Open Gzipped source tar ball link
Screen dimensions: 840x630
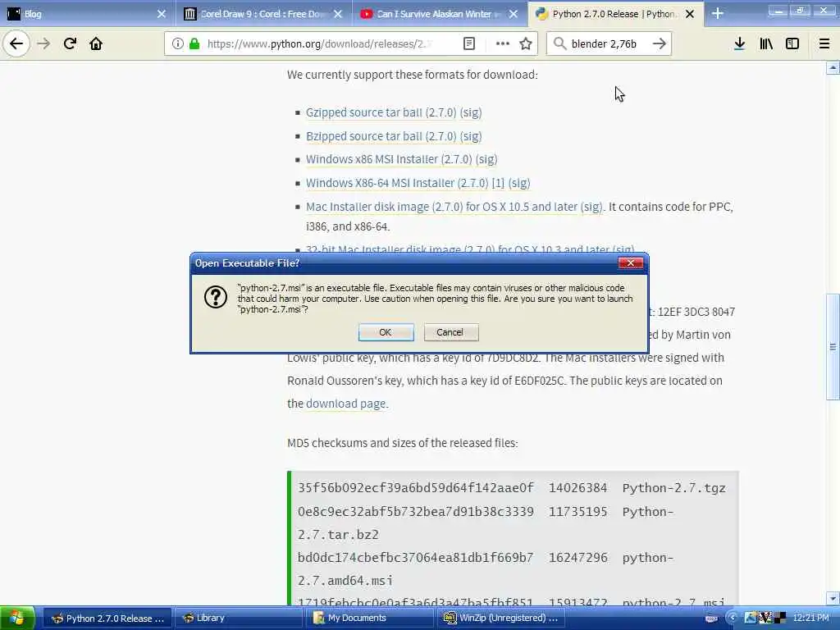pyautogui.click(x=381, y=112)
